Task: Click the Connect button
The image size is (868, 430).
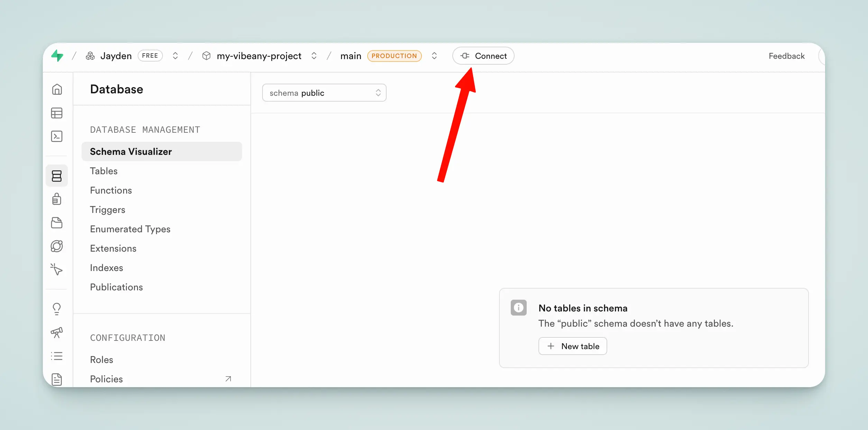Action: (x=483, y=56)
